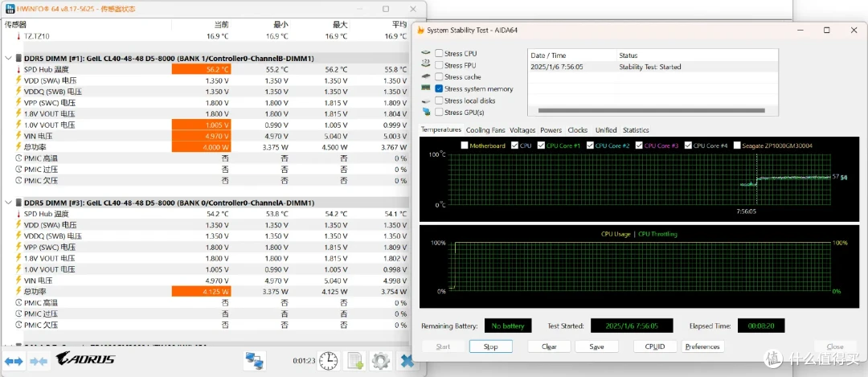
Task: Click the Stress FPU 123 icon
Action: point(425,65)
